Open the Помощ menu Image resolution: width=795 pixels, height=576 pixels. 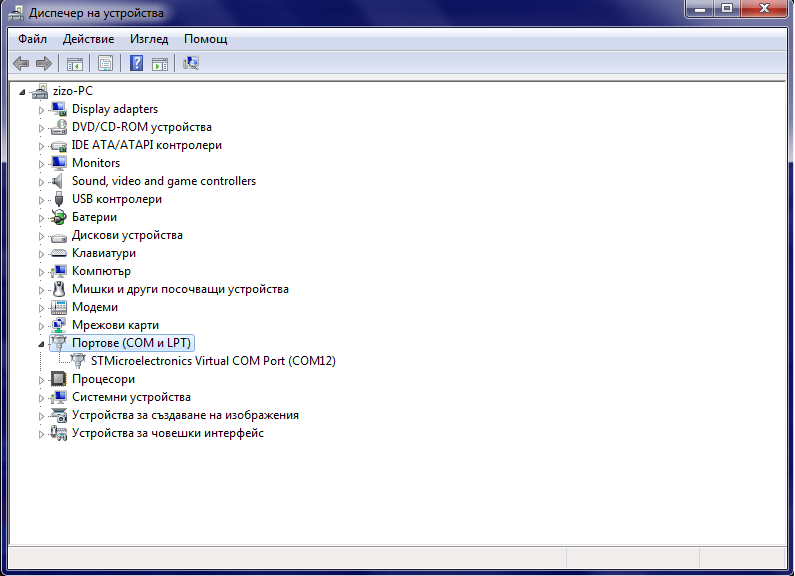[205, 39]
